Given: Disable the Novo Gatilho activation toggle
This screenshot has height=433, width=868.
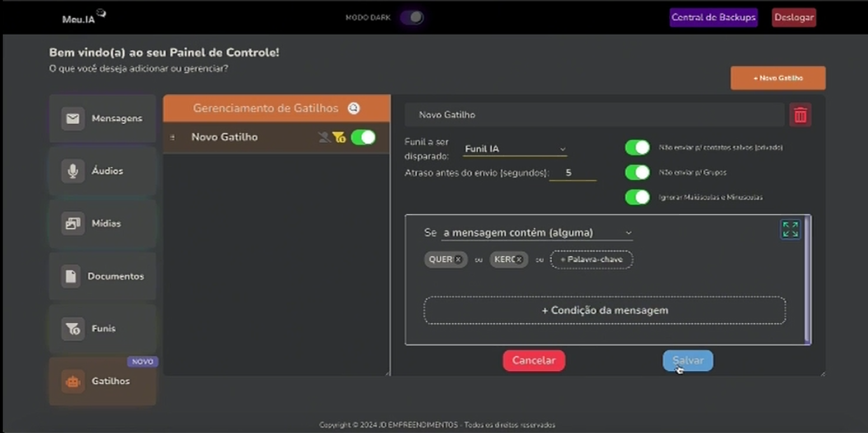Looking at the screenshot, I should pos(363,137).
